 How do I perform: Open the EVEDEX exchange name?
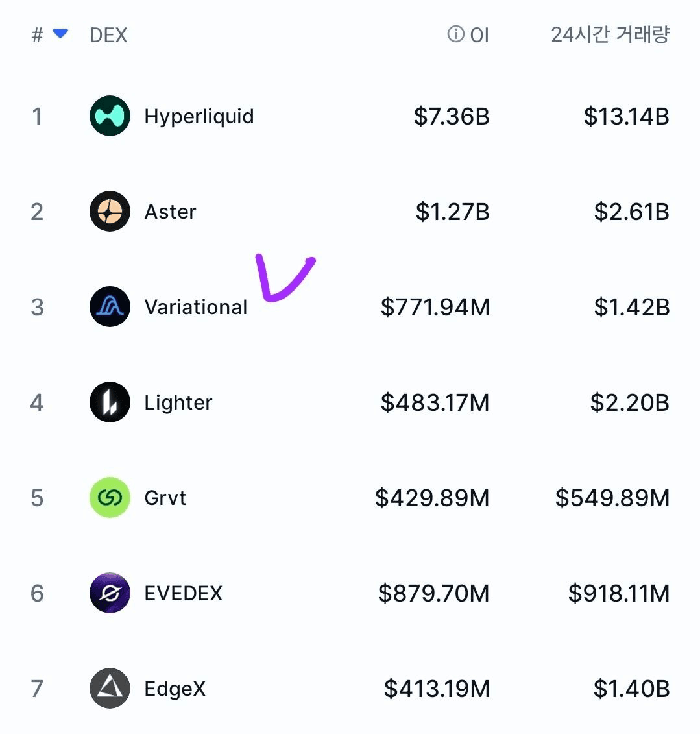click(x=184, y=593)
